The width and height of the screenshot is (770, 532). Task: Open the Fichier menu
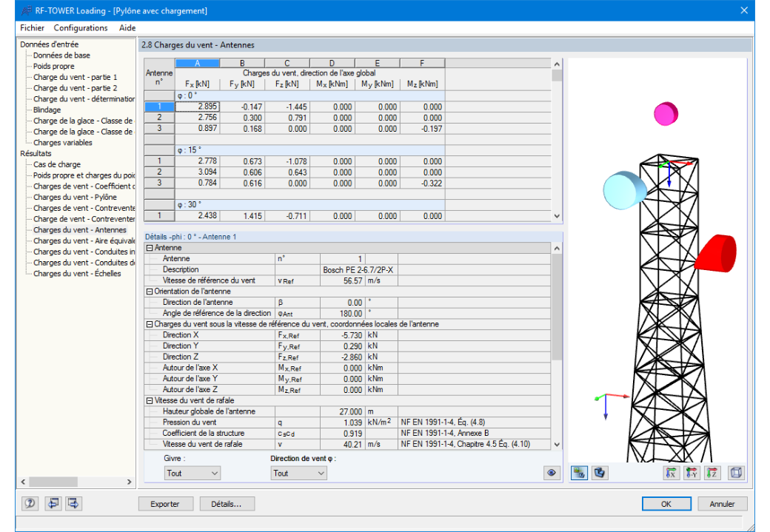click(32, 28)
